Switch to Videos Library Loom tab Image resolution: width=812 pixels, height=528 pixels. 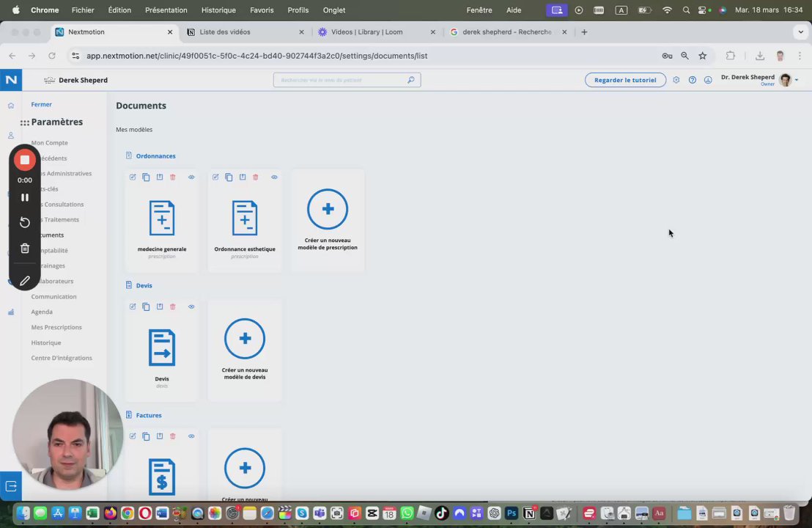click(x=377, y=32)
